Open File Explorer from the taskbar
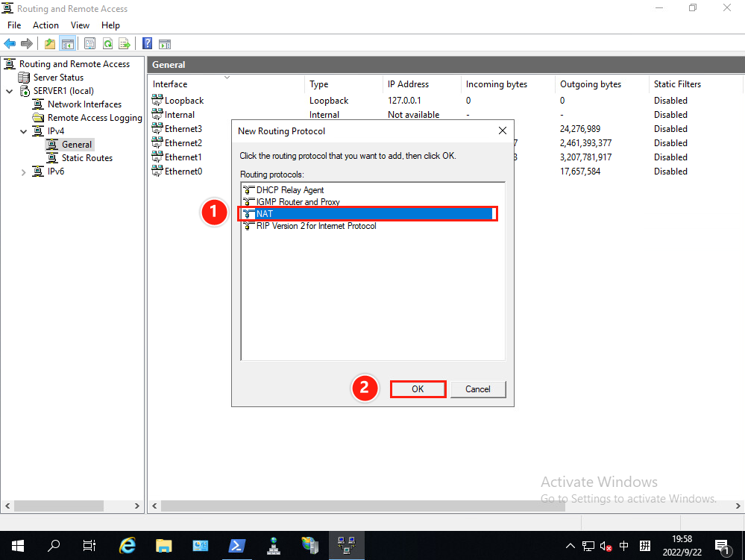This screenshot has height=560, width=745. (164, 546)
